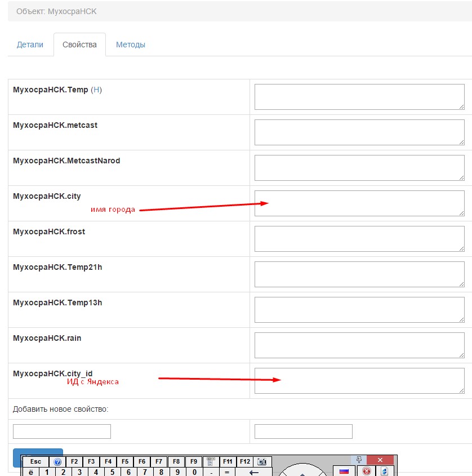This screenshot has width=472, height=476.
Task: Click the 9 key on on-screen keyboard
Action: coord(177,473)
